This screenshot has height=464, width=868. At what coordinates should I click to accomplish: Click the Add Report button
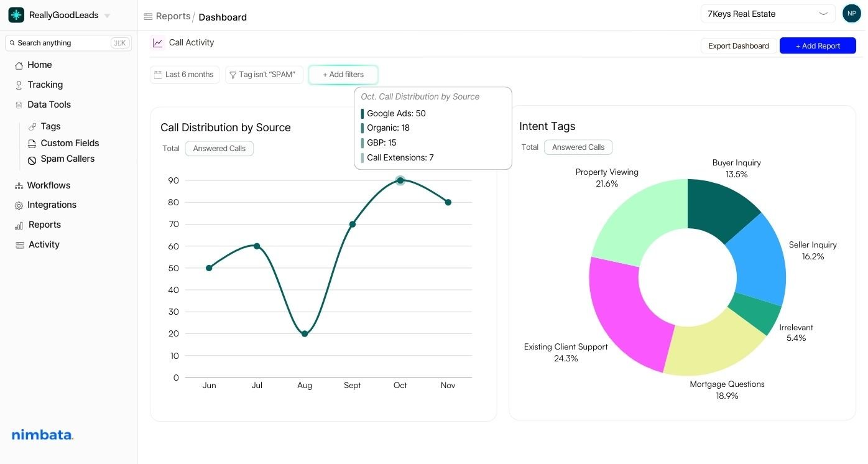click(x=817, y=46)
